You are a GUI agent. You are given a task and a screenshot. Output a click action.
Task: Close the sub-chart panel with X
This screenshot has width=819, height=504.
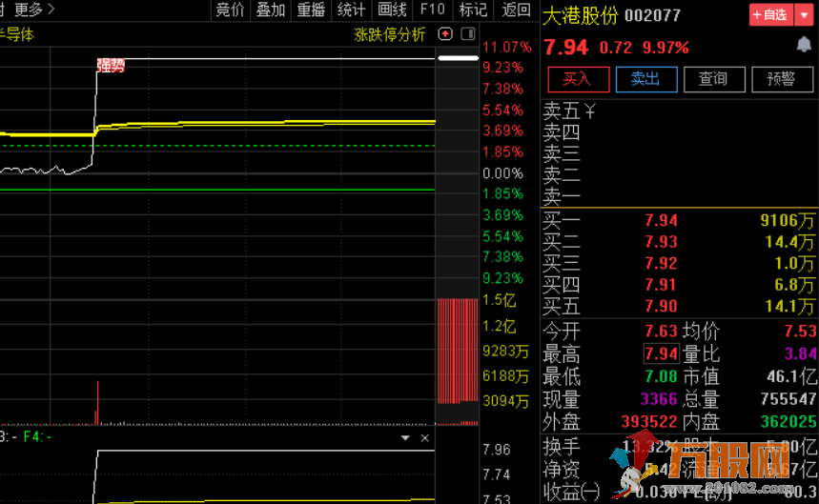[x=424, y=438]
